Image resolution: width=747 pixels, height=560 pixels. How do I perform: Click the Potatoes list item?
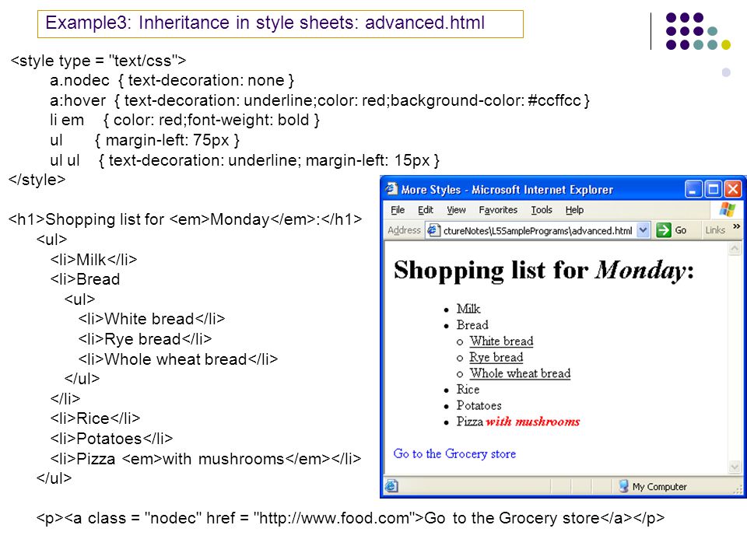pyautogui.click(x=479, y=406)
